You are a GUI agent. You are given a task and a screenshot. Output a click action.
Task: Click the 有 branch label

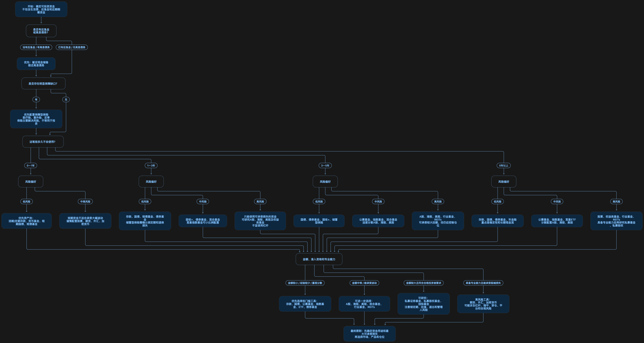tap(36, 100)
